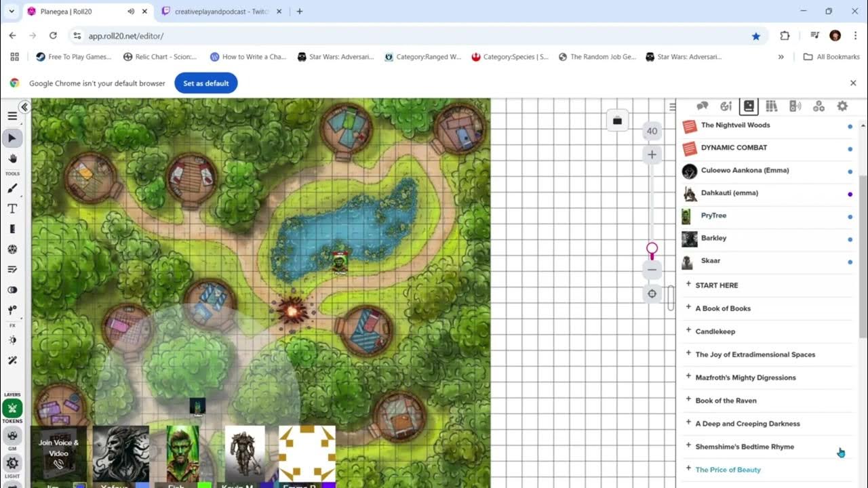Open the FX light effects tool
Screen dimensions: 868x488
(12, 340)
